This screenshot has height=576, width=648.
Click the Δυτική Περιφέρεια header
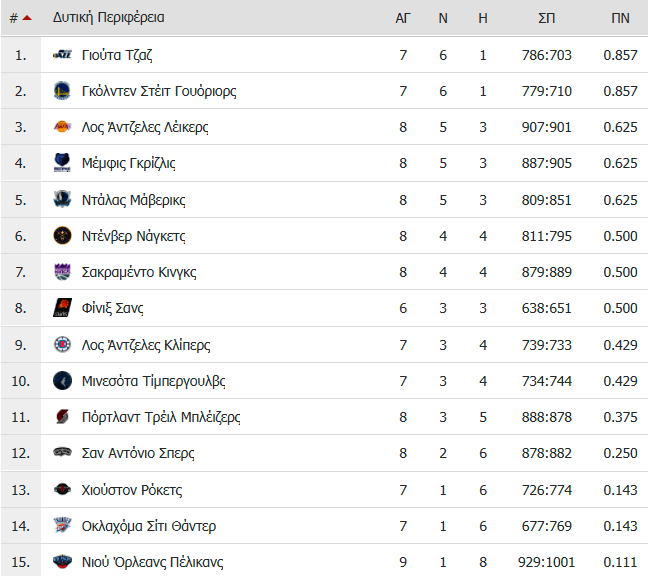(108, 18)
